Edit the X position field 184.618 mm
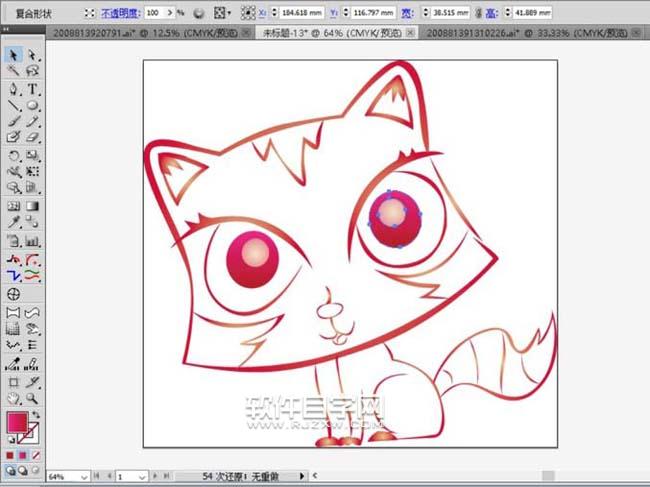Screen dimensions: 650x487 click(302, 13)
